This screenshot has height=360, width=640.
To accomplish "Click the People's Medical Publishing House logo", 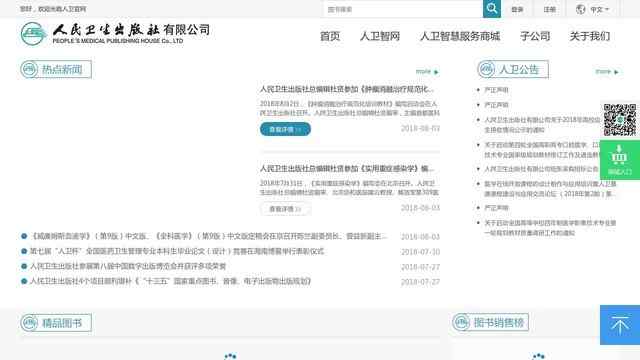I will 115,33.
